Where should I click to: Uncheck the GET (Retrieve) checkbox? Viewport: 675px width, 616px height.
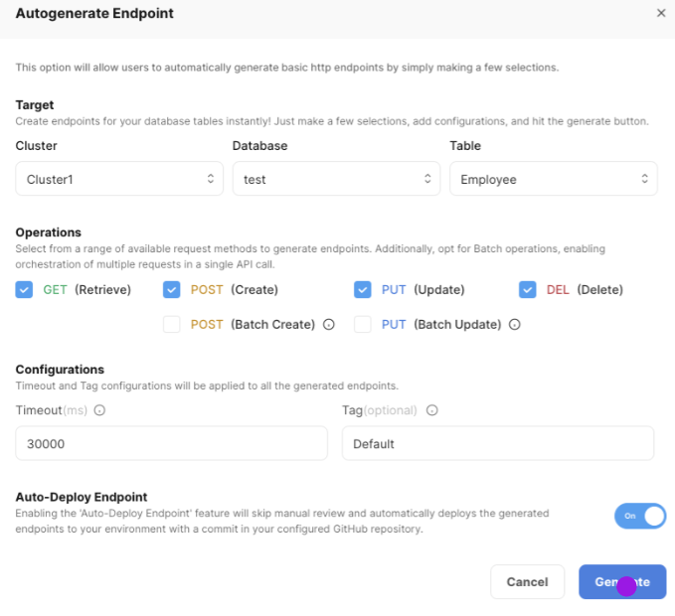pyautogui.click(x=24, y=290)
